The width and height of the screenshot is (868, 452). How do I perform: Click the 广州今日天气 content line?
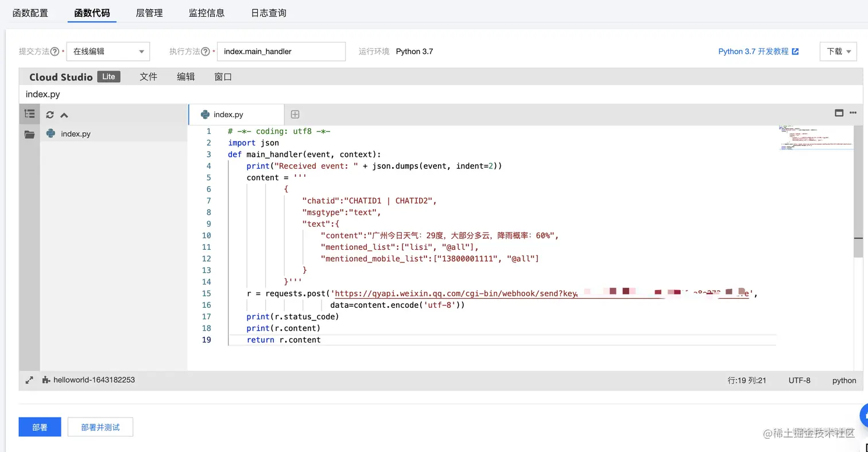(x=440, y=235)
